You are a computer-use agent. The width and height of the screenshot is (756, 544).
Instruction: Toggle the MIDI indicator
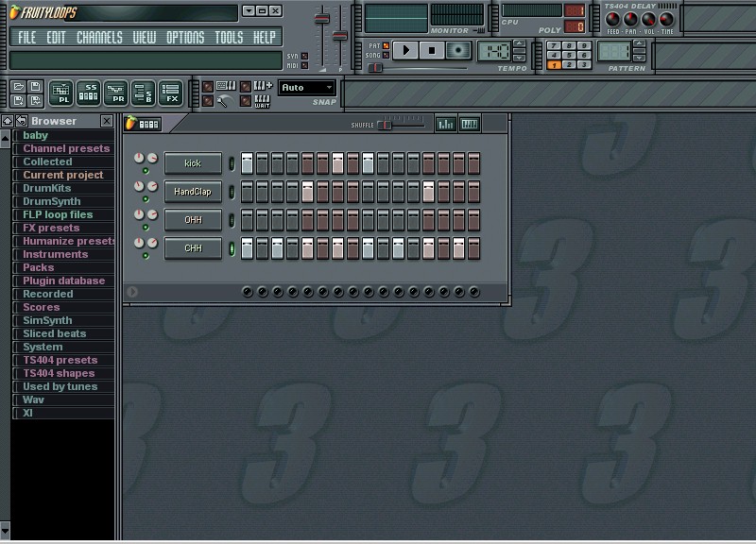click(304, 65)
